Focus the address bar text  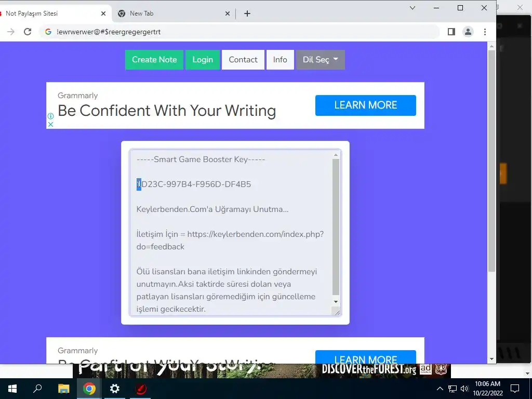tap(109, 32)
